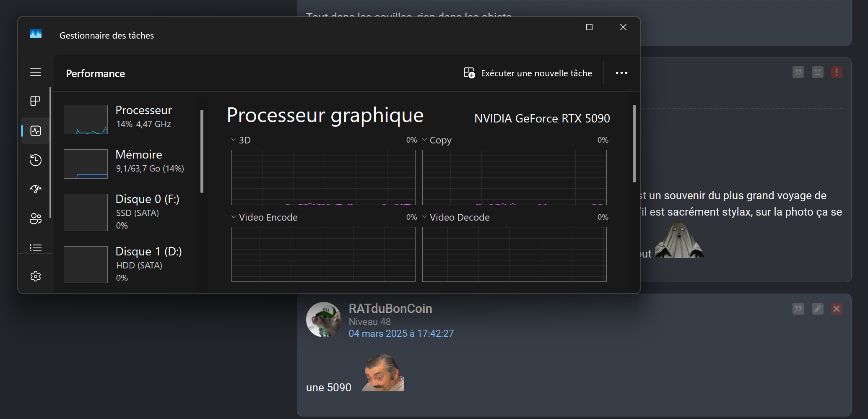Click the NVIDIA GeForce RTX 5090 label
868x419 pixels.
542,119
